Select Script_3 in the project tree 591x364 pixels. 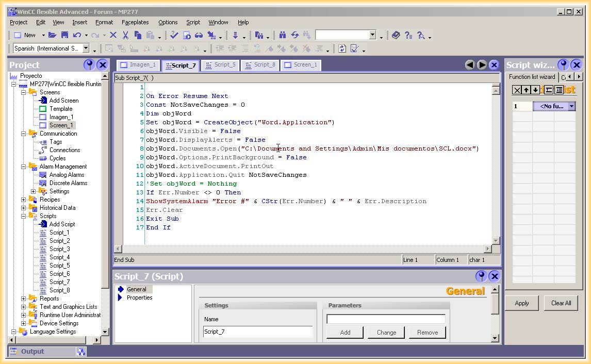coord(59,249)
